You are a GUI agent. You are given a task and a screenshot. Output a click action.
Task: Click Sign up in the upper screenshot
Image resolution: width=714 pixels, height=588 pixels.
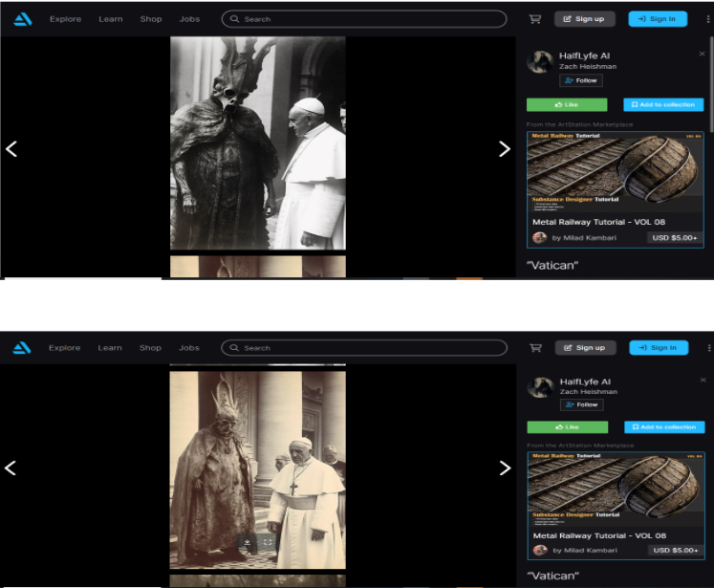tap(585, 19)
